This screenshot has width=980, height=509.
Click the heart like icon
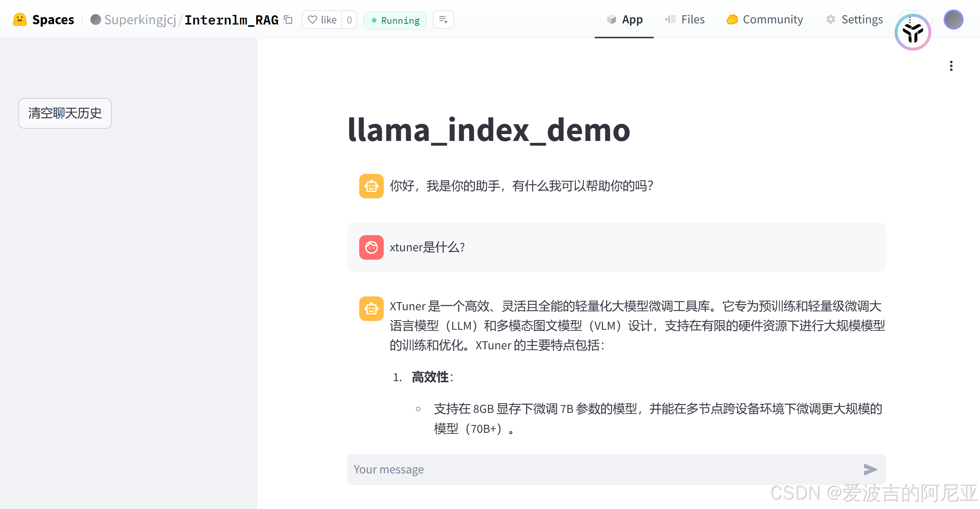(x=312, y=20)
